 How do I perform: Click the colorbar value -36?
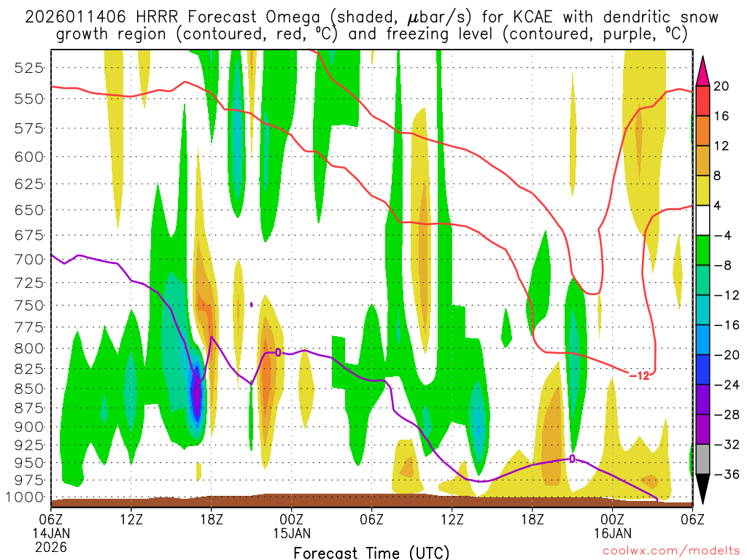coord(726,474)
